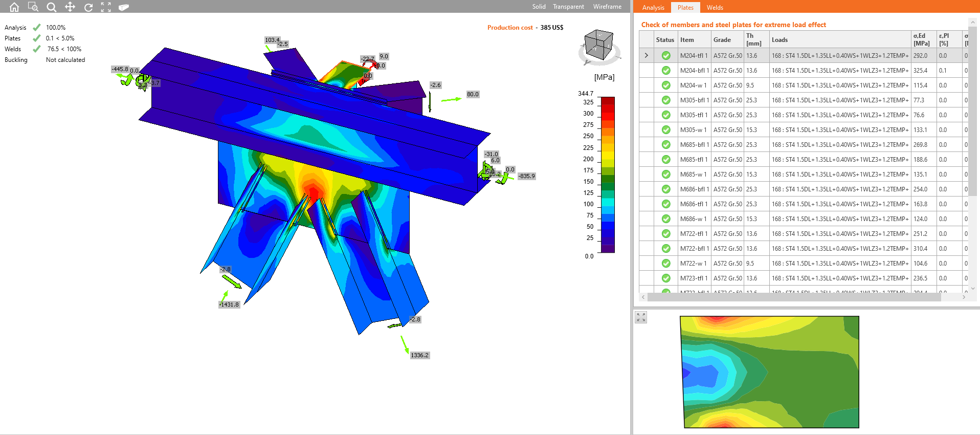Click the red top of the stress legend
The image size is (980, 435).
pyautogui.click(x=607, y=101)
